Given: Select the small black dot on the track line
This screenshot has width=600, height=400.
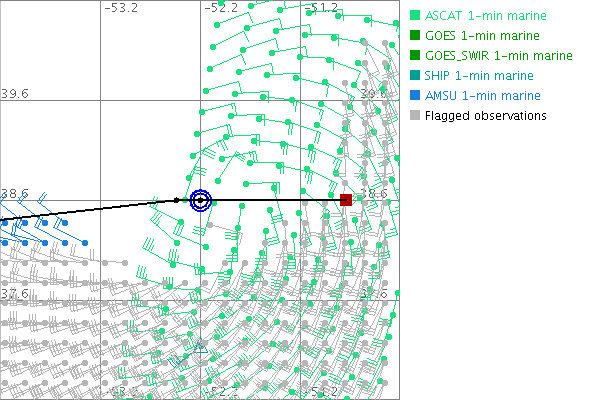Looking at the screenshot, I should (177, 200).
